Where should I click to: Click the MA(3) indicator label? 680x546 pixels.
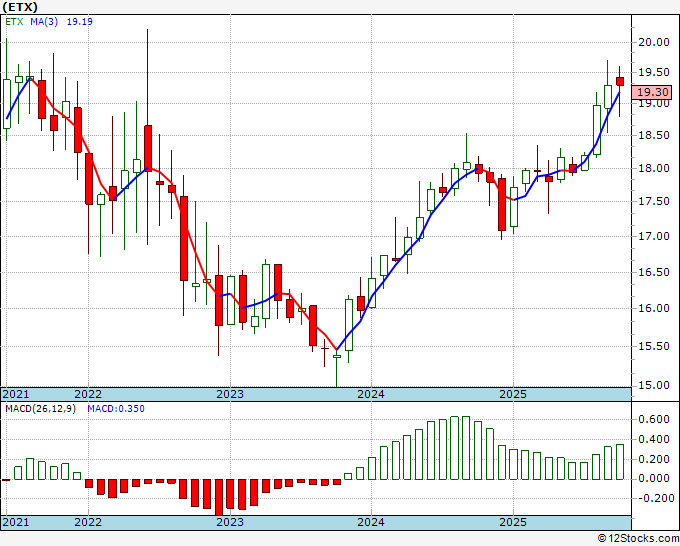pos(44,22)
